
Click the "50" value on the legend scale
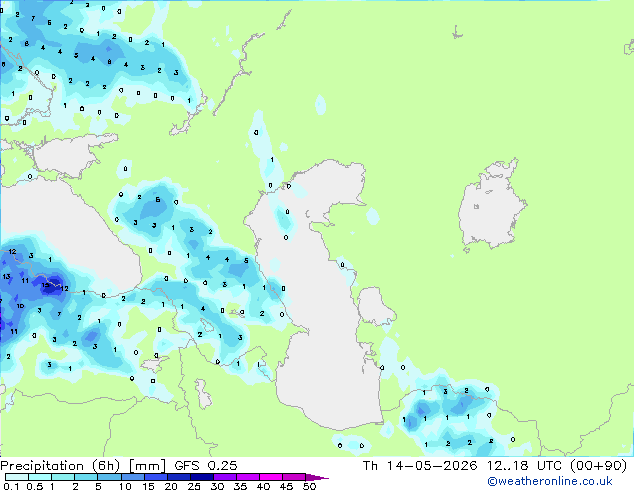(310, 486)
